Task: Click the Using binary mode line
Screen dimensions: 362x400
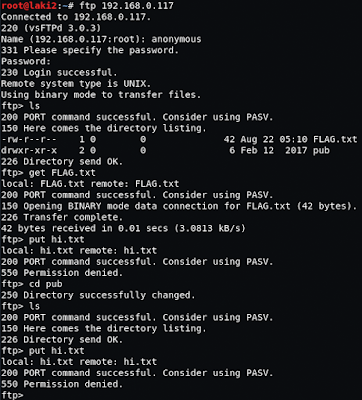Action: tap(101, 95)
